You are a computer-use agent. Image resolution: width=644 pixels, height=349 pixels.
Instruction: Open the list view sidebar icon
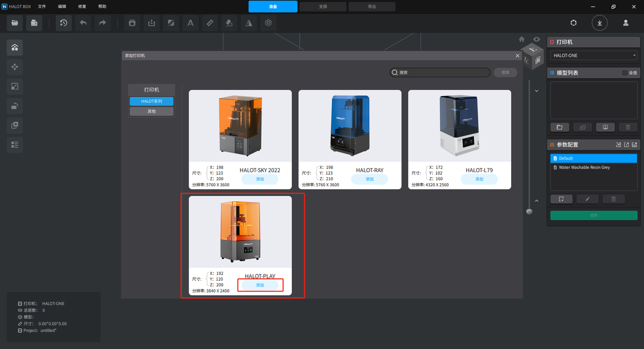[x=15, y=145]
